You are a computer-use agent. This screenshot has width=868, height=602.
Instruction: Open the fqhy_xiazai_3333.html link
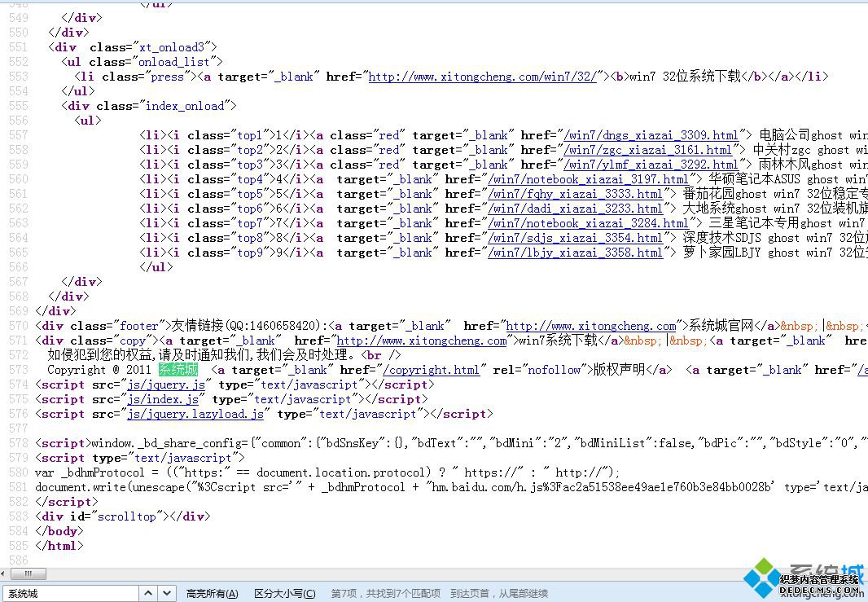[575, 194]
